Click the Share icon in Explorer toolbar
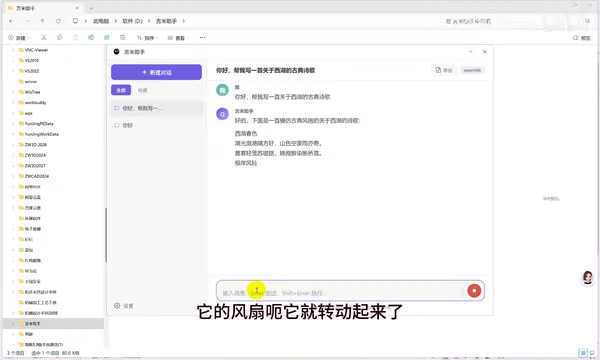Screen dimensions: 600x360 (x=107, y=37)
